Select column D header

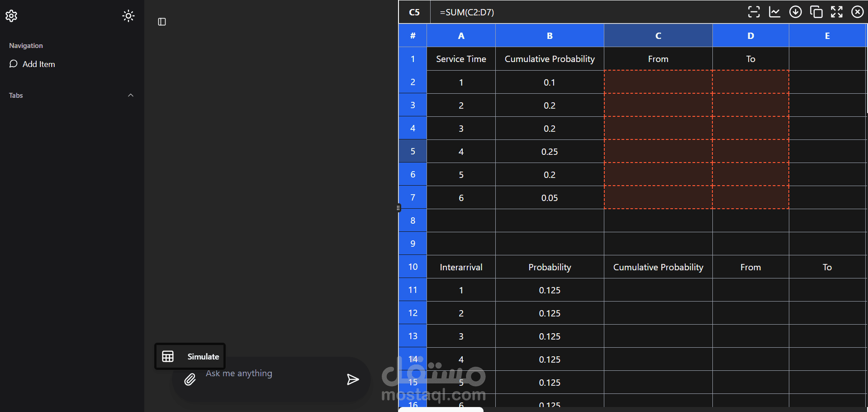(x=750, y=36)
